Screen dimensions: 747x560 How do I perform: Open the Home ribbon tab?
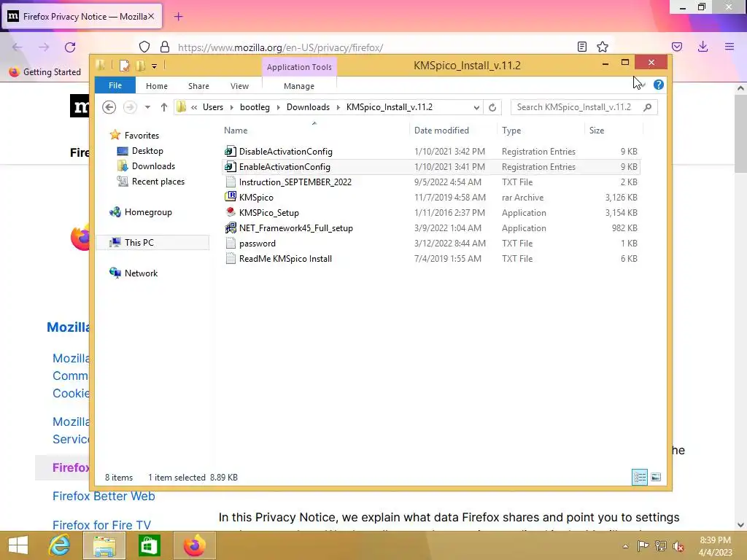coord(157,86)
